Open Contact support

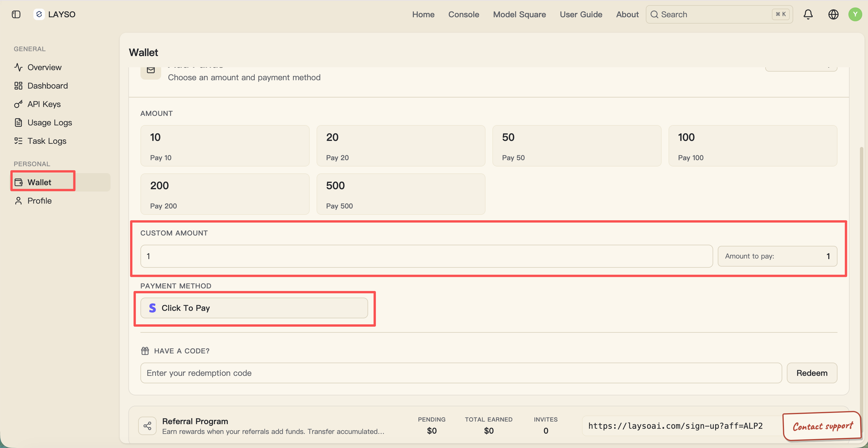coord(822,426)
